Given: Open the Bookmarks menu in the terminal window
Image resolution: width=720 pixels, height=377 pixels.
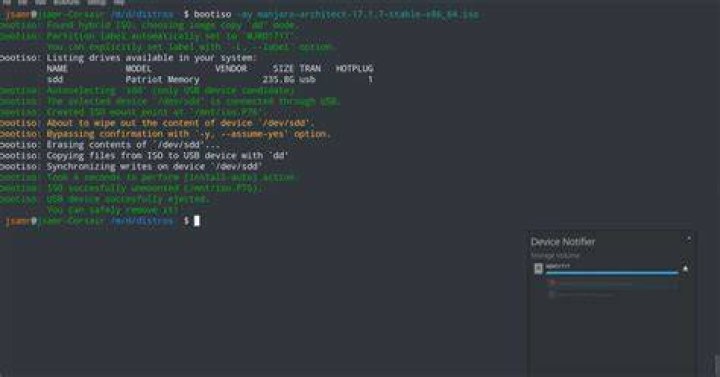Looking at the screenshot, I should click(x=67, y=2).
